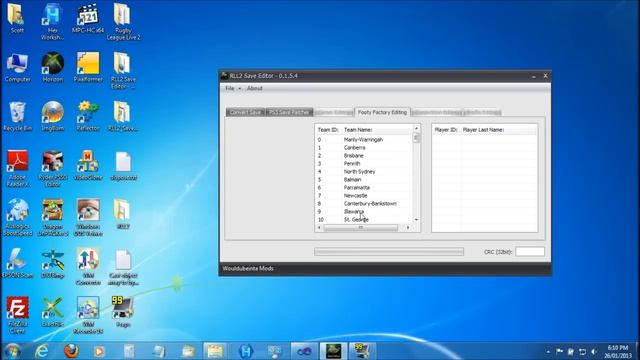Screen dimensions: 640x360
Task: Open the Windows Explorer taskbar button
Action: [x=215, y=351]
